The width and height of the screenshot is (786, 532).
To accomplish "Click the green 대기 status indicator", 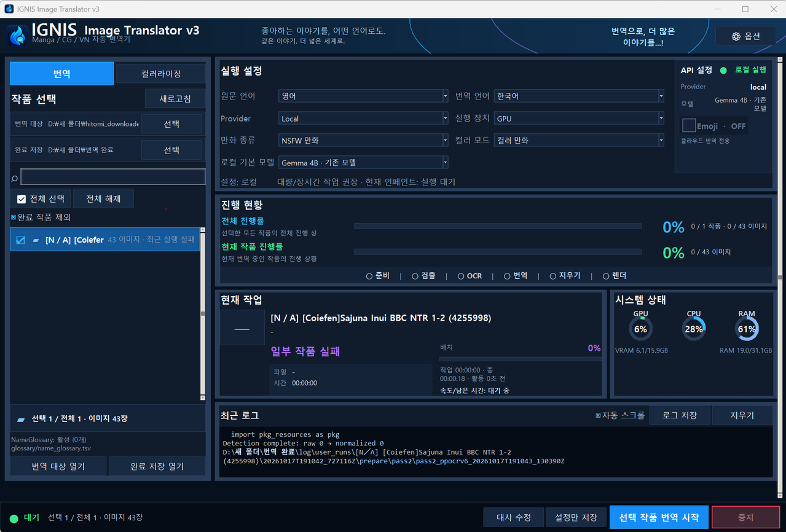I will 14,518.
